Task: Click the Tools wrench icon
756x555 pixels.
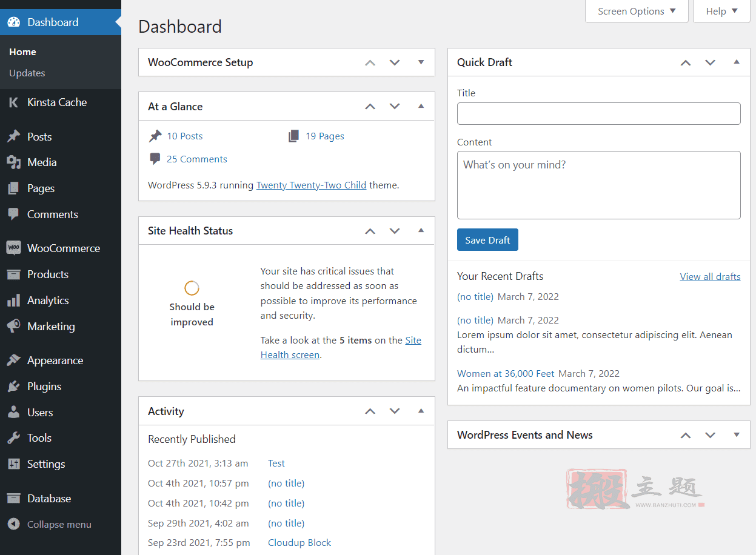Action: pyautogui.click(x=13, y=438)
